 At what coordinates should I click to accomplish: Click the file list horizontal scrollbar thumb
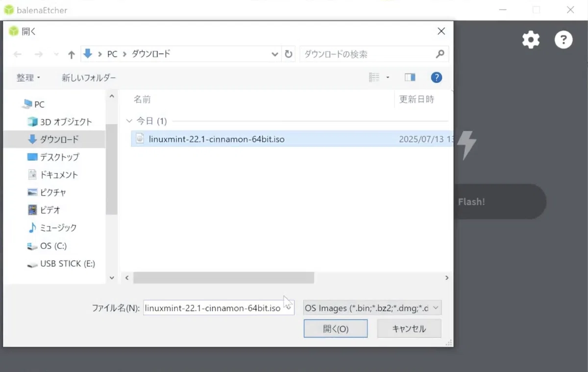(223, 278)
